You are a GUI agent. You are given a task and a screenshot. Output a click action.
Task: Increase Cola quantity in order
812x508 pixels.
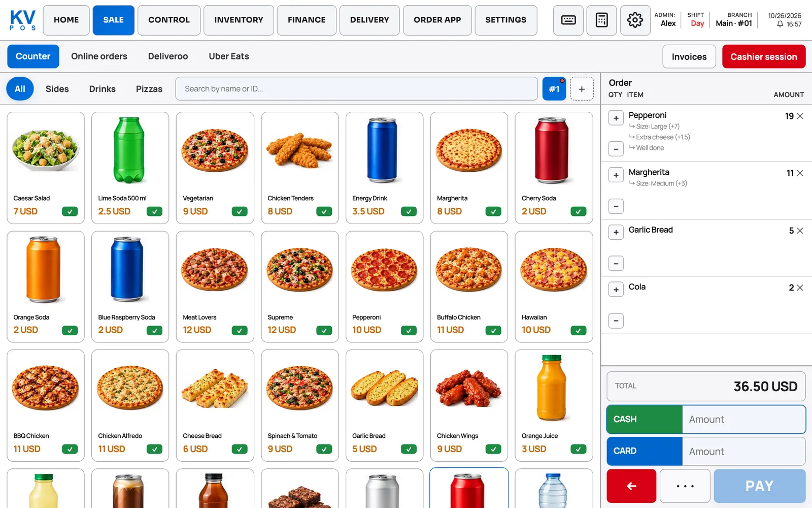pyautogui.click(x=616, y=290)
